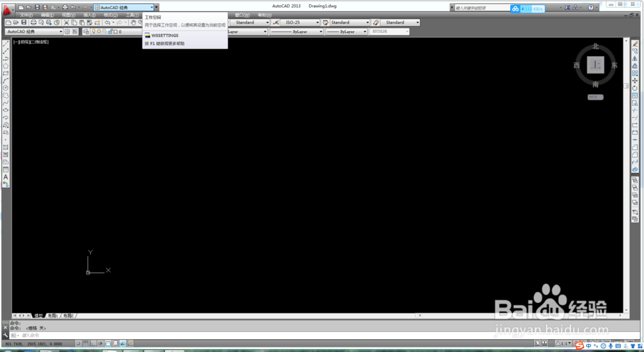Click the viewport controls label at canvas top-left
This screenshot has height=352, width=644.
coord(31,42)
